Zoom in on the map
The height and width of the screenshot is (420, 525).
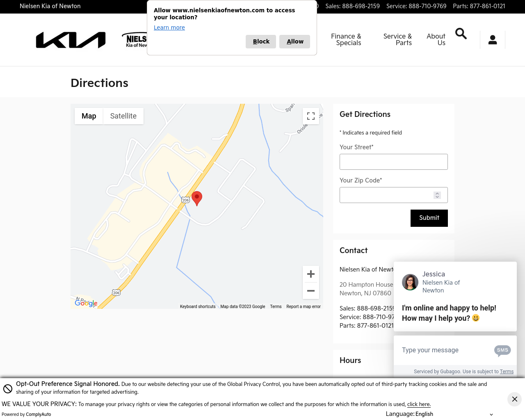coord(311,274)
